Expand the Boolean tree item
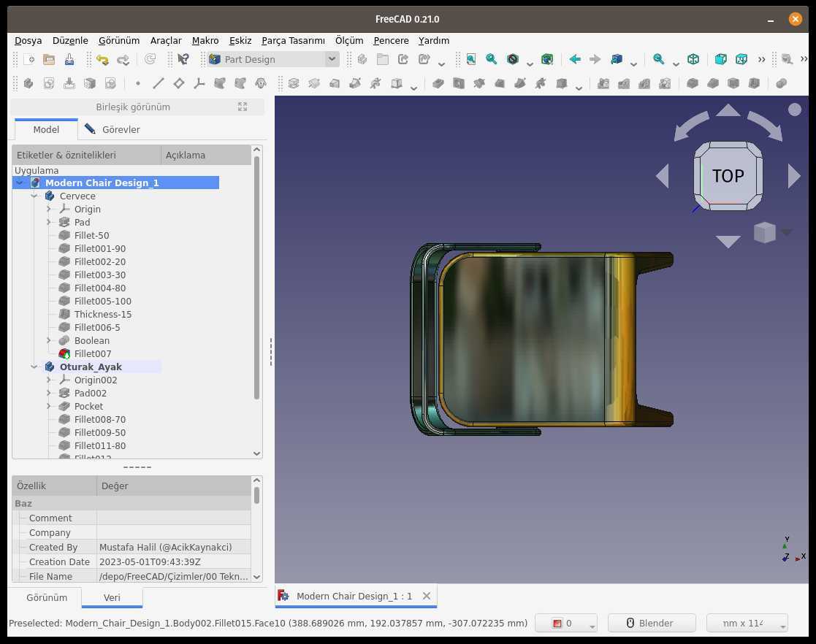816x644 pixels. [x=48, y=340]
